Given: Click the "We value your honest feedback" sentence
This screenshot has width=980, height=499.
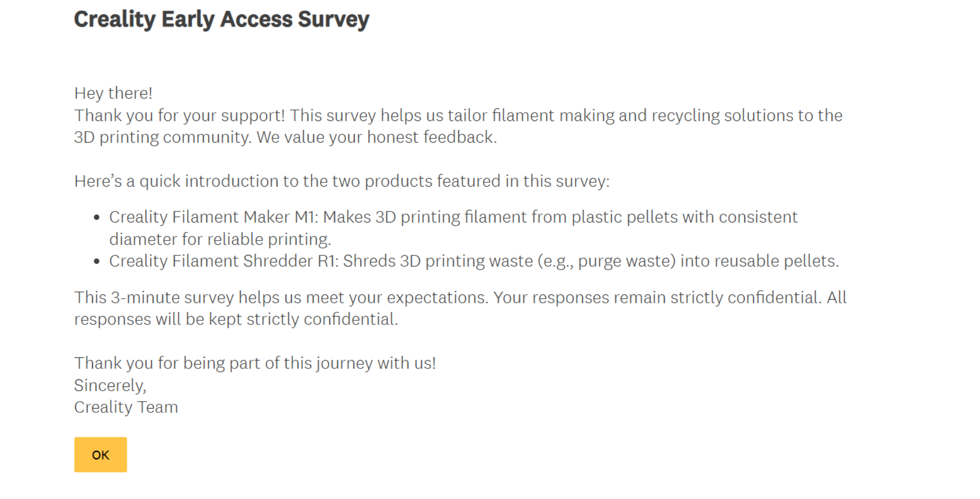Looking at the screenshot, I should tap(376, 137).
